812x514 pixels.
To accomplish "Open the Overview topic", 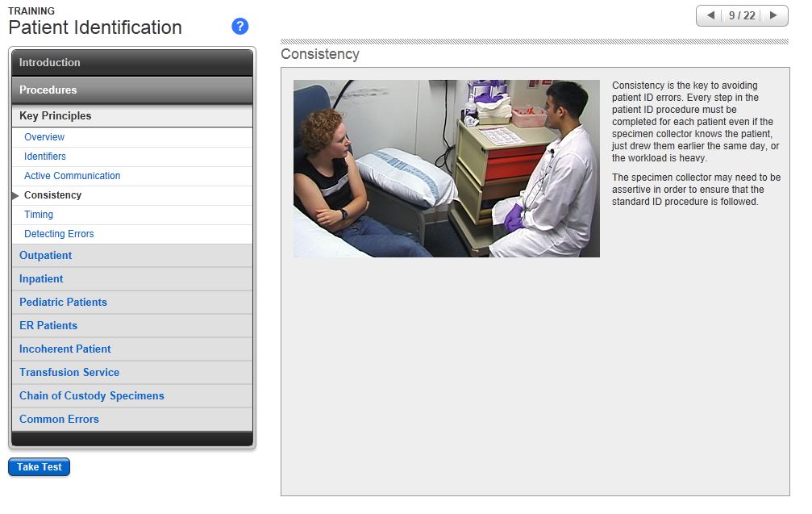I will pos(44,137).
